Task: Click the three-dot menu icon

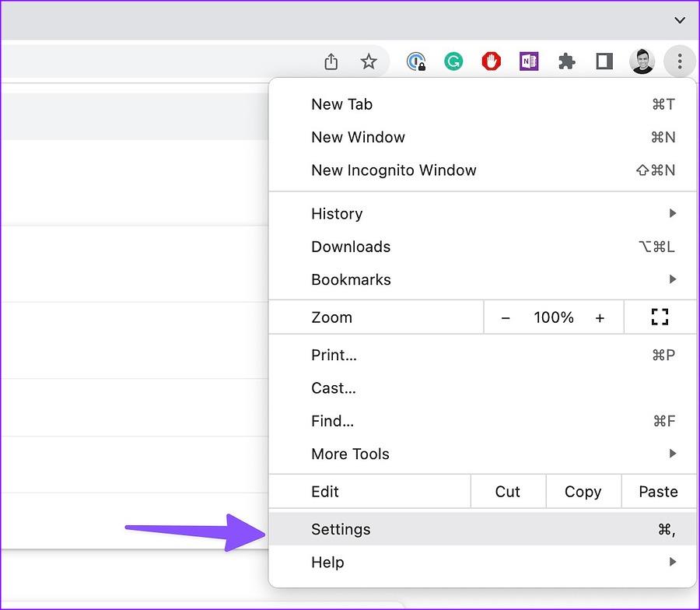Action: (679, 61)
